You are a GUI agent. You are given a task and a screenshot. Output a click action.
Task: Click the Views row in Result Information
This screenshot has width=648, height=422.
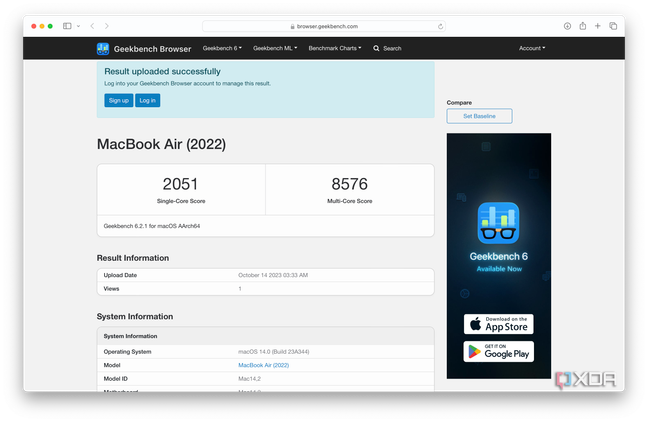point(266,288)
